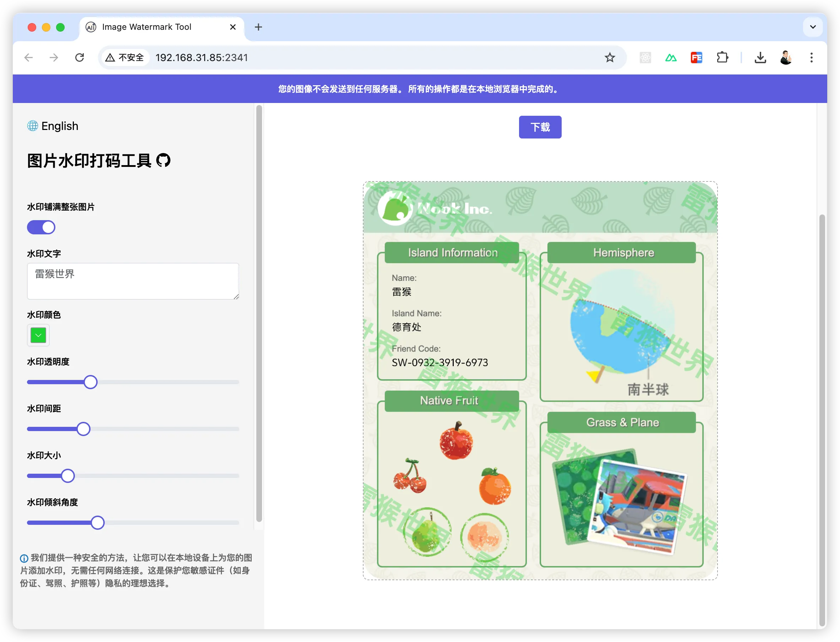Open the tab search dropdown chevron
The image size is (840, 642).
coord(813,27)
